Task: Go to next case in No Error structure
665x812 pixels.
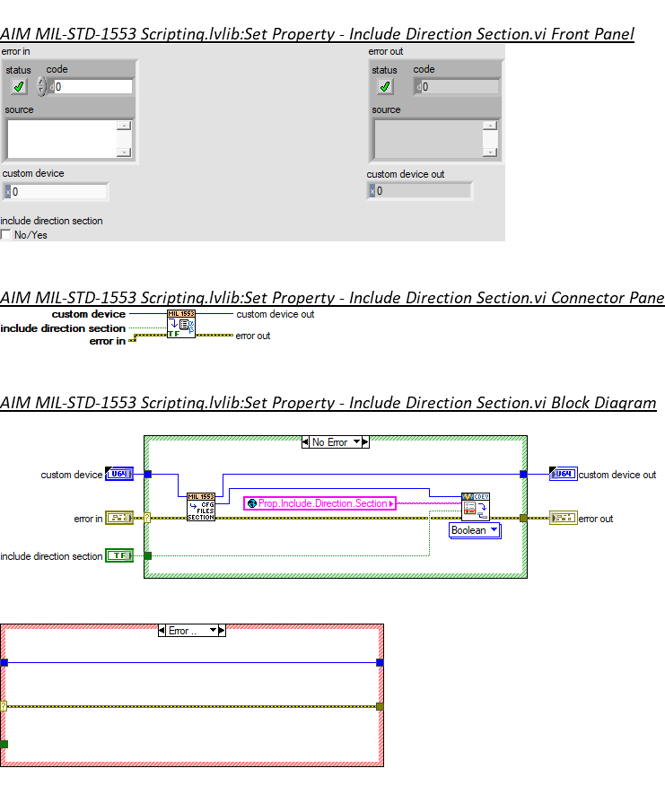Action: coord(365,442)
